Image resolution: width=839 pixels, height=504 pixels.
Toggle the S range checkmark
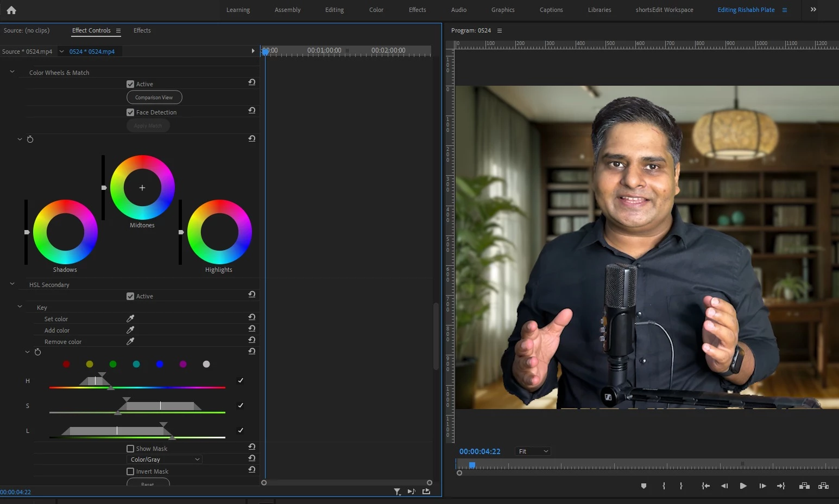pyautogui.click(x=241, y=405)
